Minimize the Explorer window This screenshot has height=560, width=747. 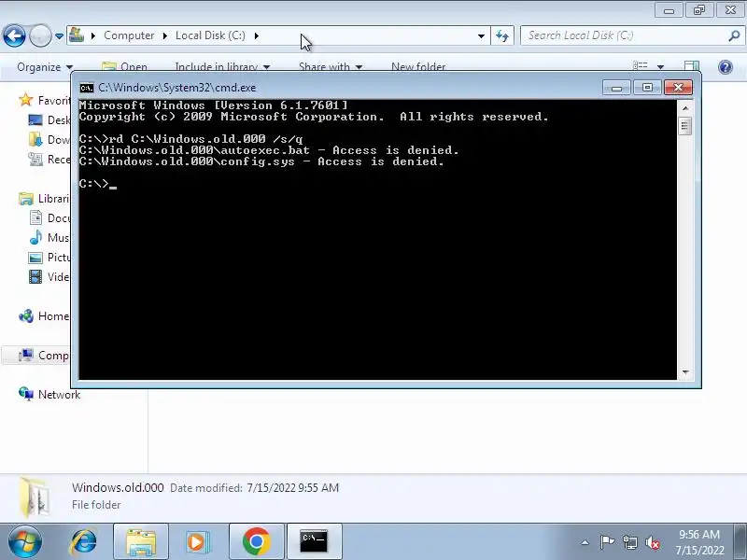click(x=669, y=10)
